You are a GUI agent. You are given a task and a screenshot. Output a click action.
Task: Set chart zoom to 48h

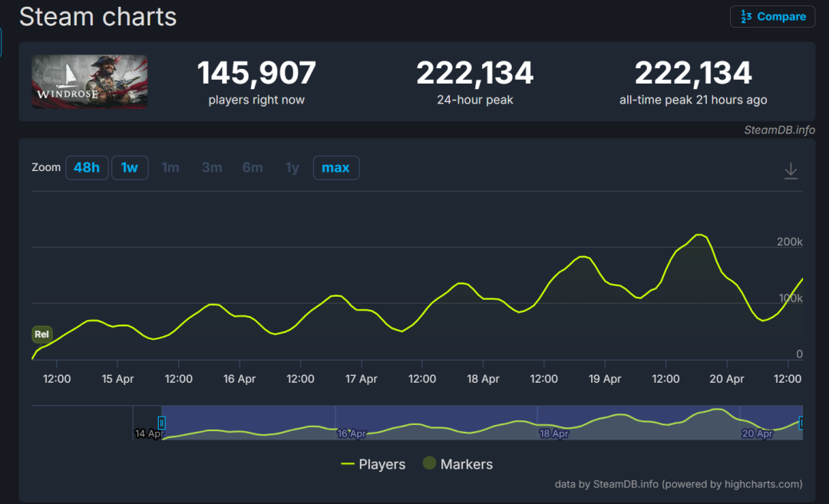coord(86,167)
